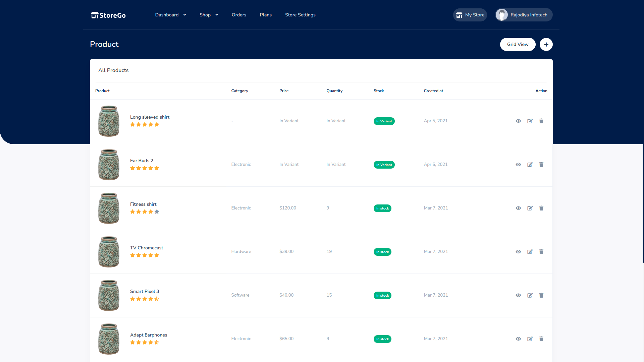Open the Rajodiya Infotech profile menu
Image resolution: width=644 pixels, height=362 pixels.
coord(524,15)
